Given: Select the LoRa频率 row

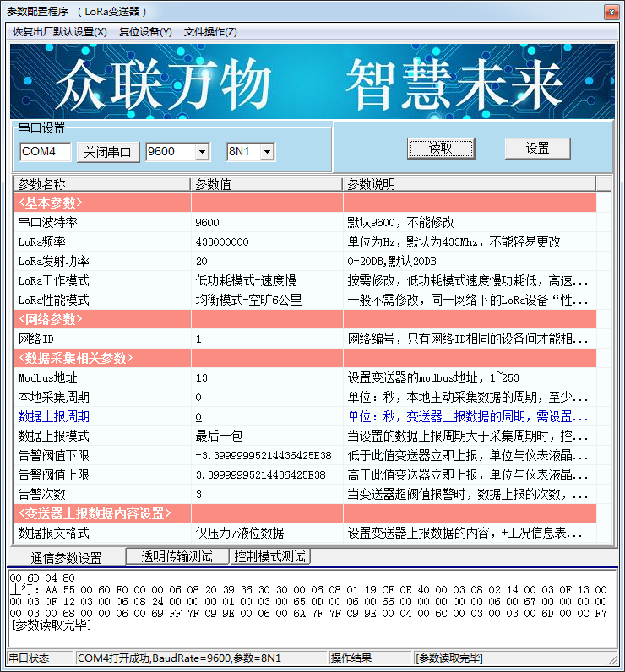Looking at the screenshot, I should tap(305, 241).
